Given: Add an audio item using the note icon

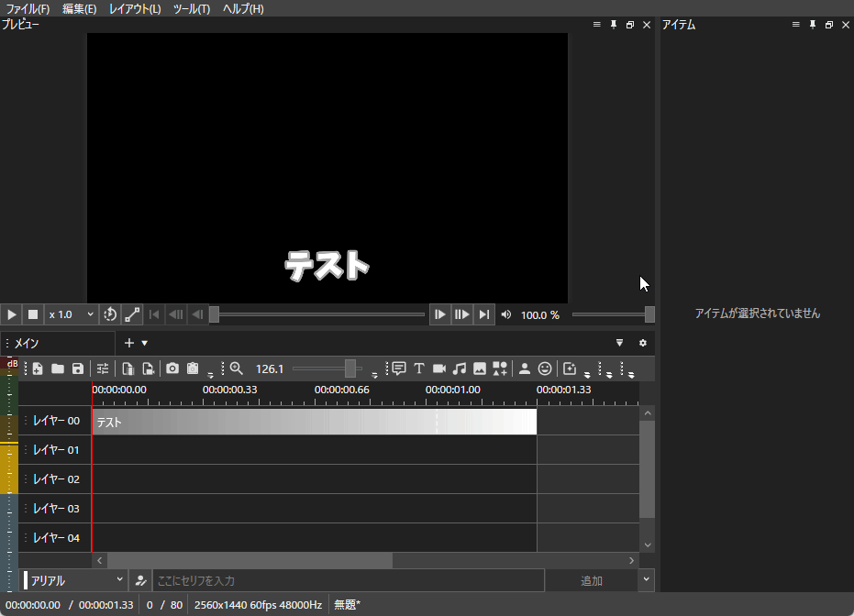Looking at the screenshot, I should [x=460, y=368].
